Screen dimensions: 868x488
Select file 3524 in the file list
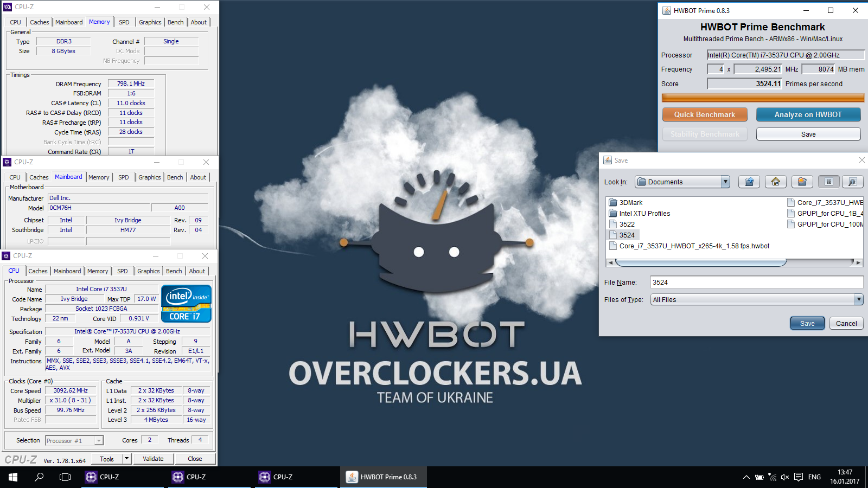pos(622,235)
